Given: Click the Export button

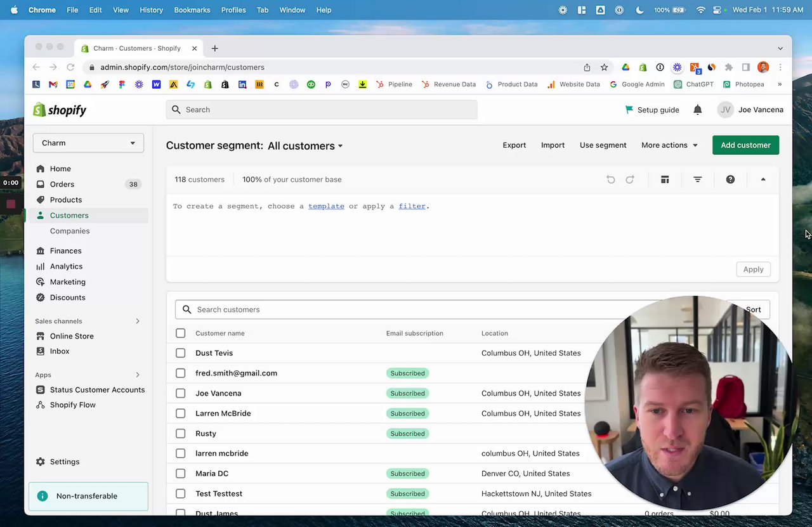Looking at the screenshot, I should 514,145.
